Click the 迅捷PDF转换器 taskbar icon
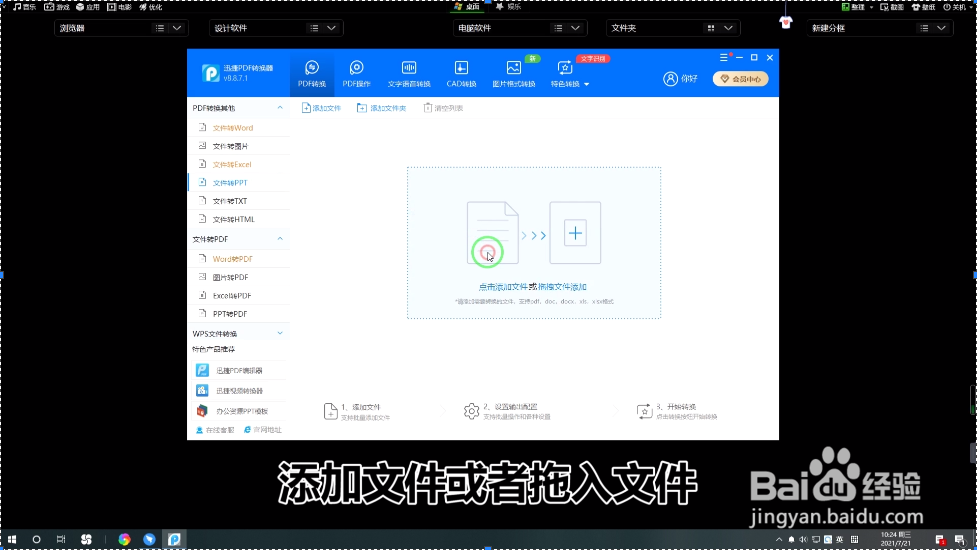 (x=174, y=539)
